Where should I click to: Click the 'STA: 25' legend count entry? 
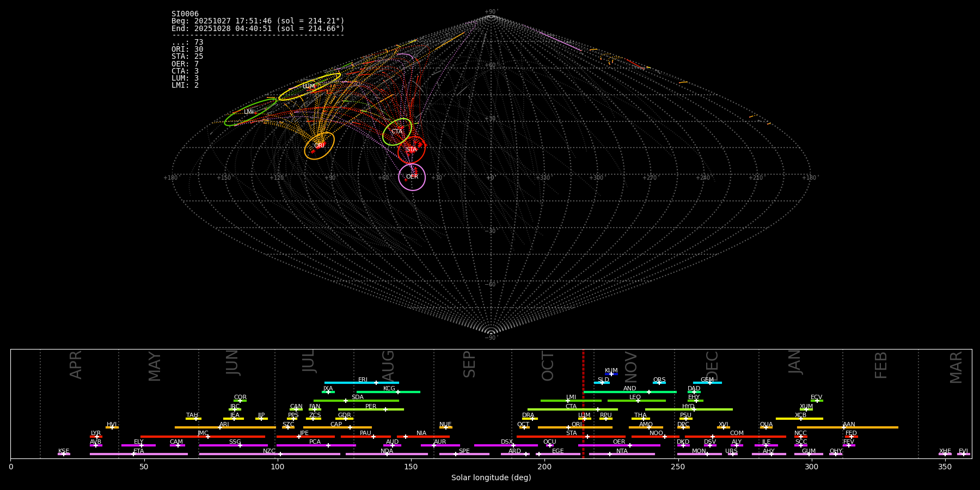pos(187,57)
